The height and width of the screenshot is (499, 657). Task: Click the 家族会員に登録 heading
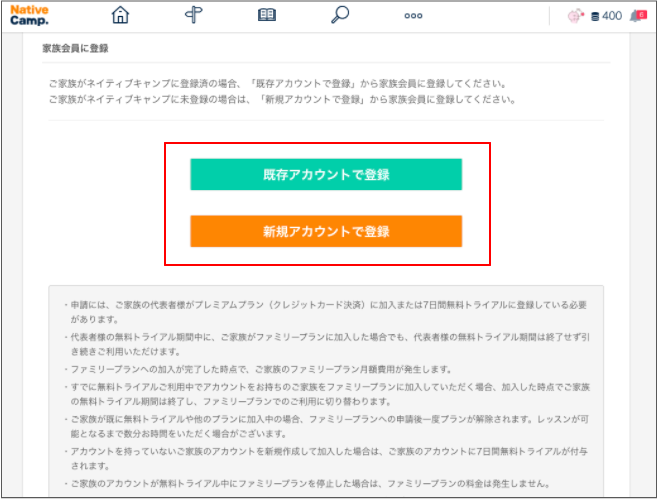tap(75, 48)
